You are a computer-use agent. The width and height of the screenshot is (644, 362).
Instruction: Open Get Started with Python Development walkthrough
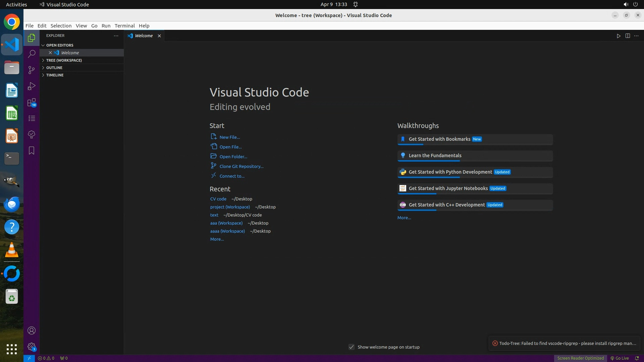(450, 172)
